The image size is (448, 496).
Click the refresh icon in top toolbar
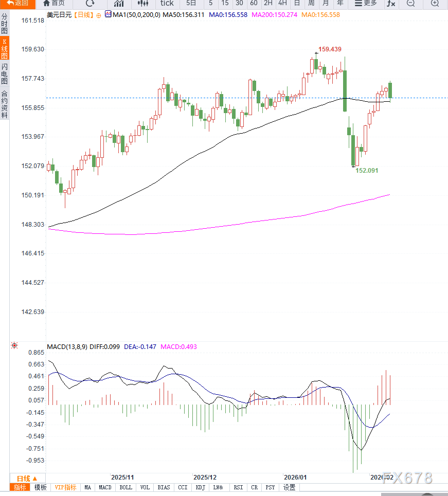(90, 4)
